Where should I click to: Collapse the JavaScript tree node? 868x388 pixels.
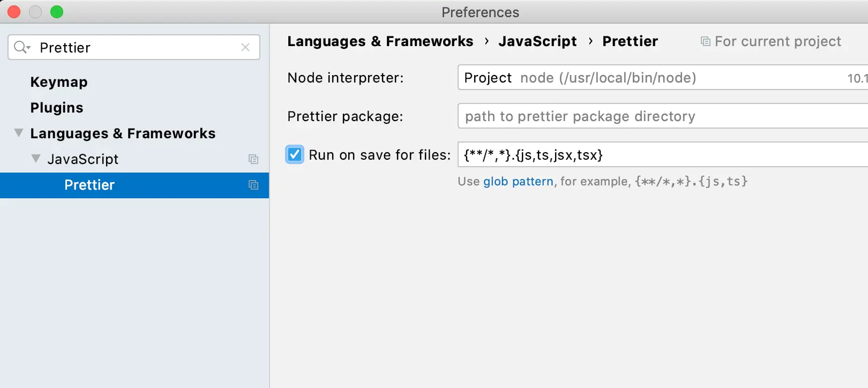36,159
